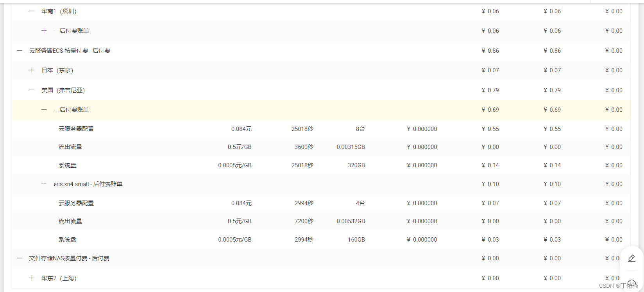Select 云服务器ECS-按量付费 - 后付费 label
Screen dimensions: 644x292
tap(70, 51)
